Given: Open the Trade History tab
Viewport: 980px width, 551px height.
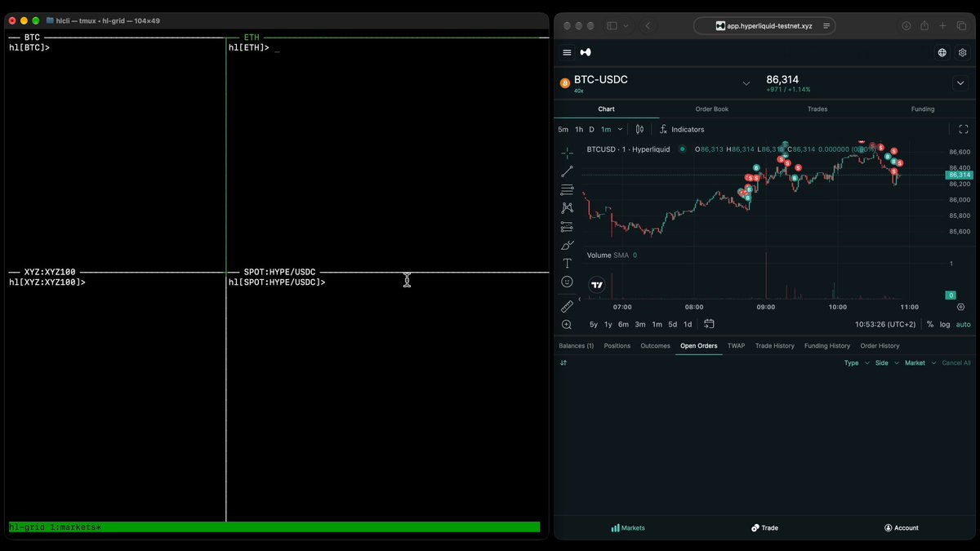Looking at the screenshot, I should [x=775, y=345].
